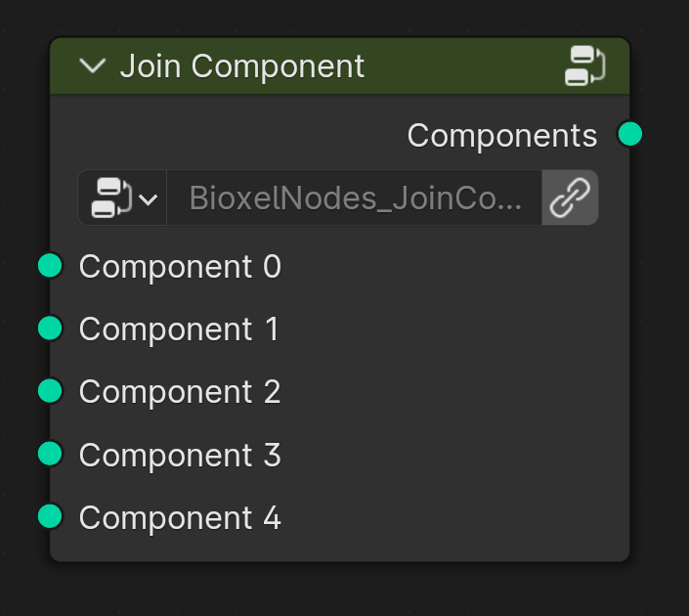This screenshot has width=689, height=616.
Task: Click the Components output socket
Action: (629, 134)
